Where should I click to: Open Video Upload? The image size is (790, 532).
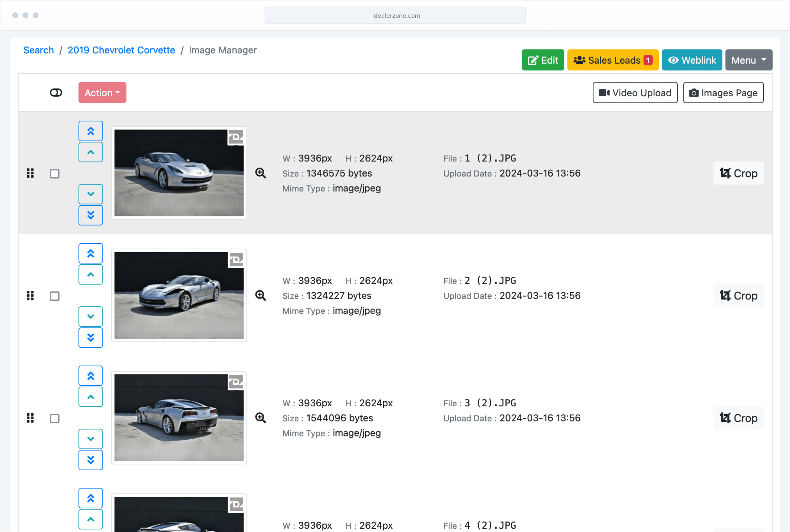(x=634, y=93)
